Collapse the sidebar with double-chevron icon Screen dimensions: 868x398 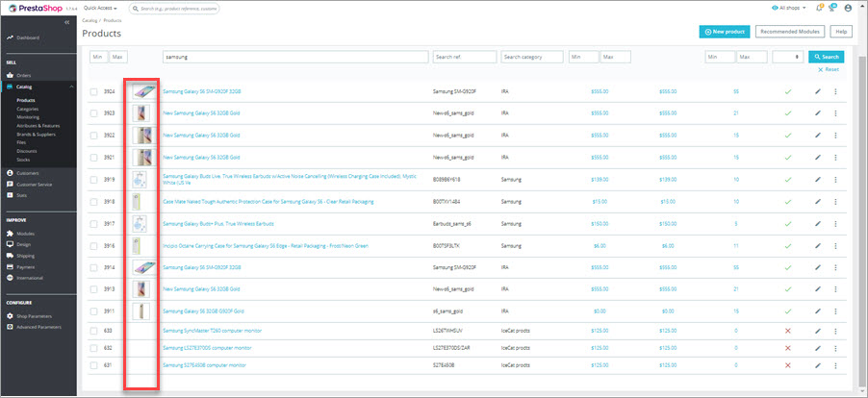pyautogui.click(x=67, y=22)
